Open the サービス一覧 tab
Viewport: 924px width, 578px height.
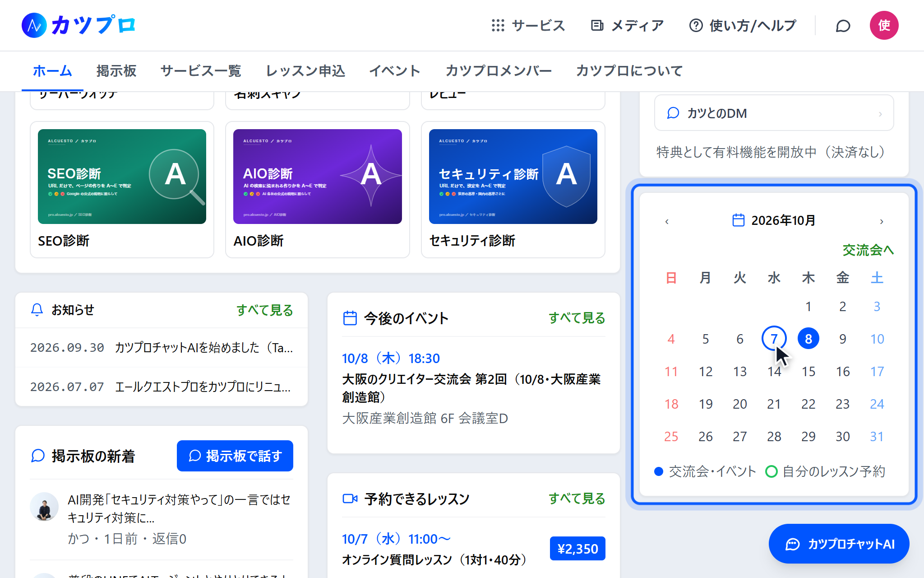201,71
